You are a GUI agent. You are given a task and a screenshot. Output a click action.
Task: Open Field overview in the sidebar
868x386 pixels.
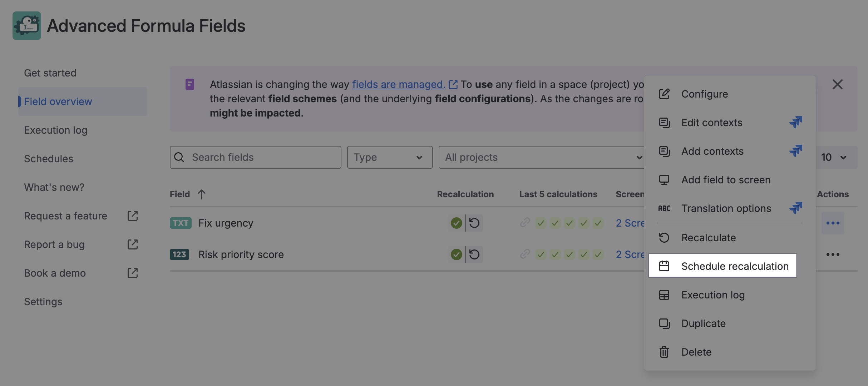pos(83,102)
